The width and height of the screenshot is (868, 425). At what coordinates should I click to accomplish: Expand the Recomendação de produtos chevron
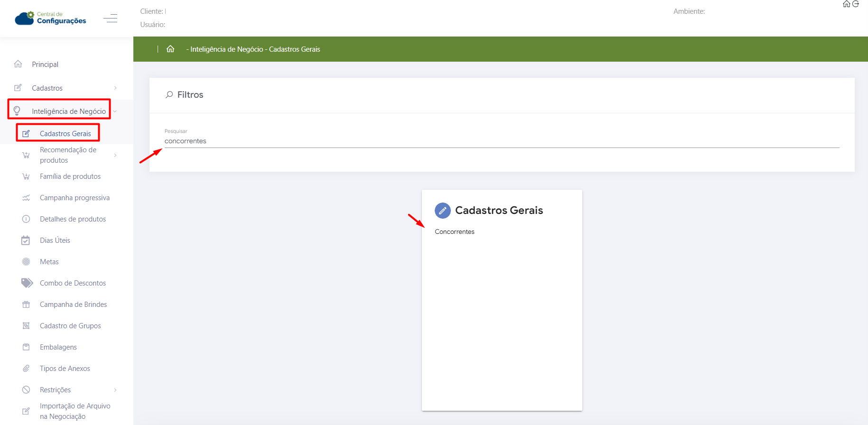tap(115, 155)
